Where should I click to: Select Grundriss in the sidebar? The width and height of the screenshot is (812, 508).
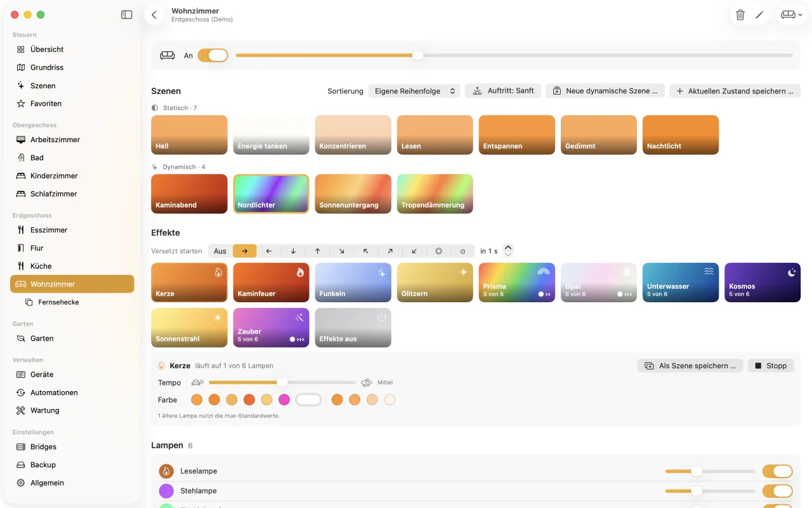47,67
